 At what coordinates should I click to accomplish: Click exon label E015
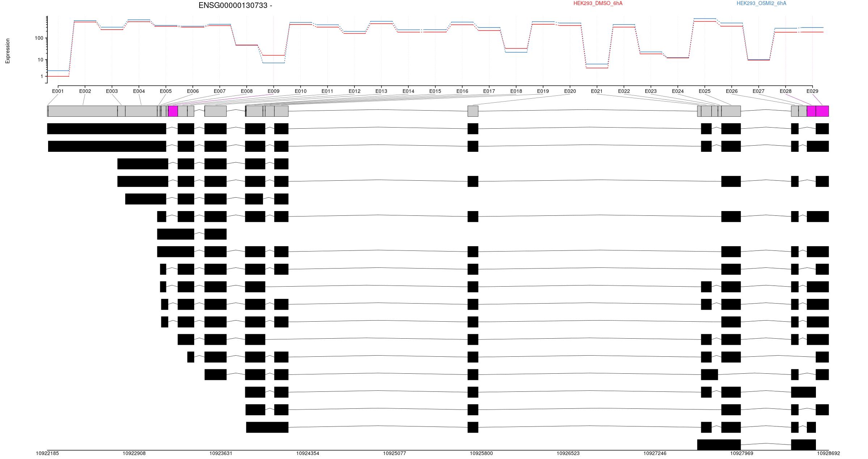[435, 91]
